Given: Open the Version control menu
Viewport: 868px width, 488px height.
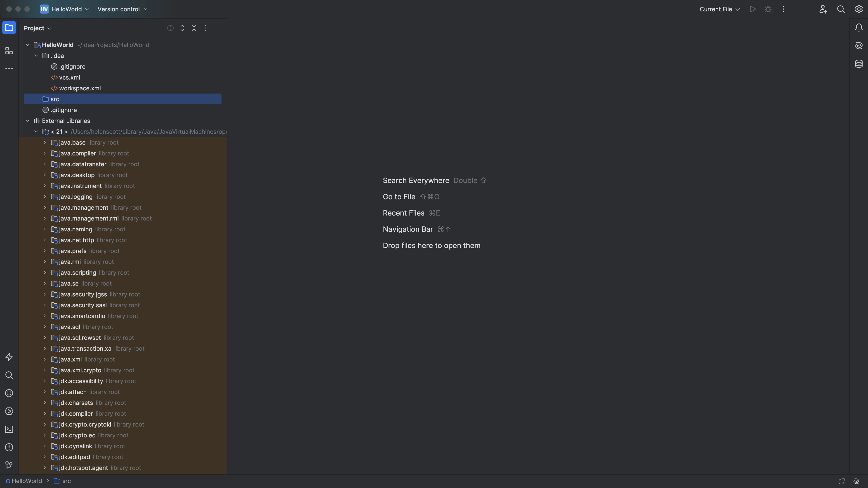Looking at the screenshot, I should point(122,9).
